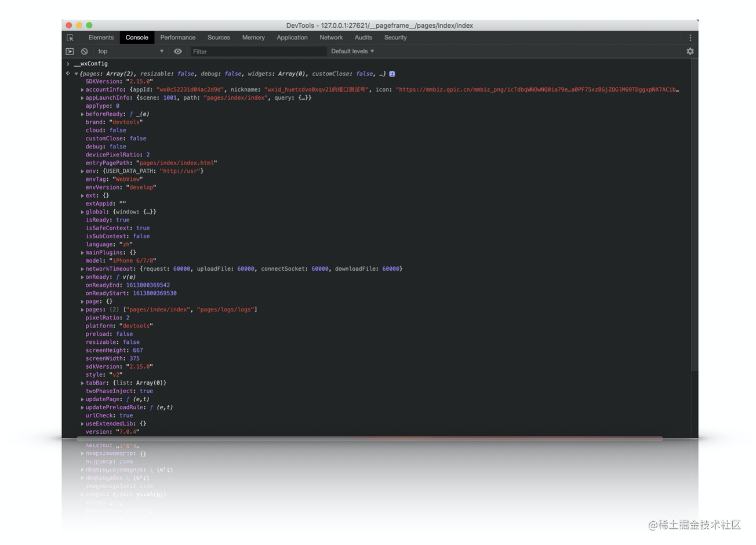
Task: Click the console vertical scrollbar
Action: (x=694, y=215)
